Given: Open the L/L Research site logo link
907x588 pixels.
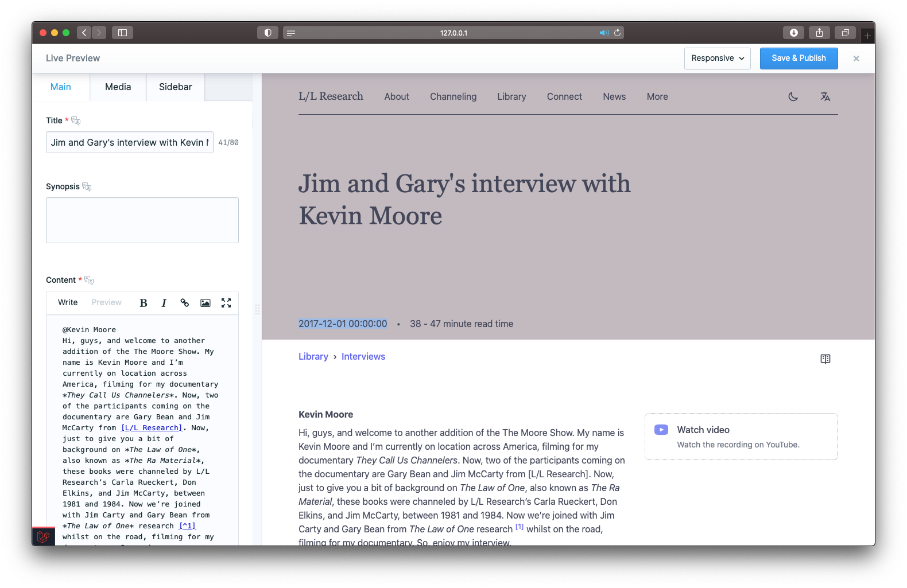Looking at the screenshot, I should point(331,96).
